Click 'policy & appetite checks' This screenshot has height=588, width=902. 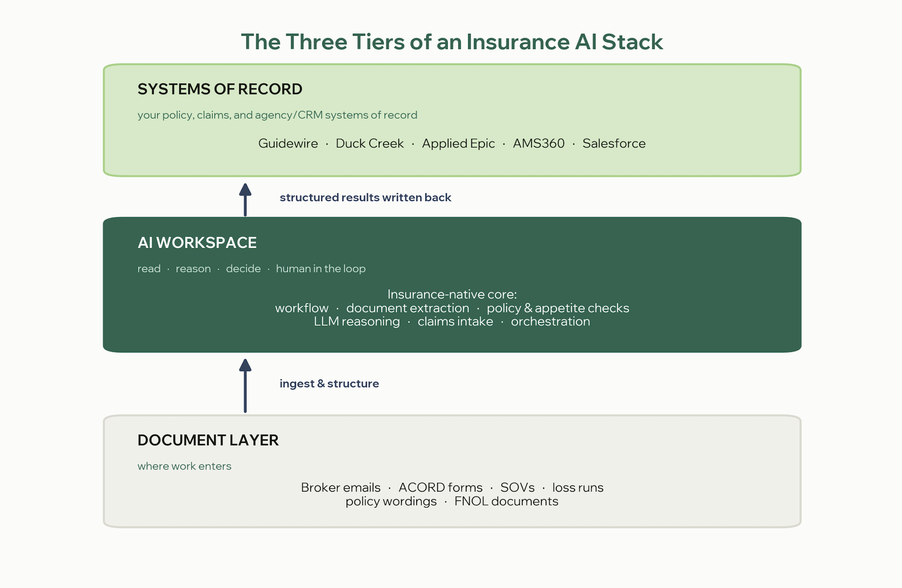tap(558, 308)
